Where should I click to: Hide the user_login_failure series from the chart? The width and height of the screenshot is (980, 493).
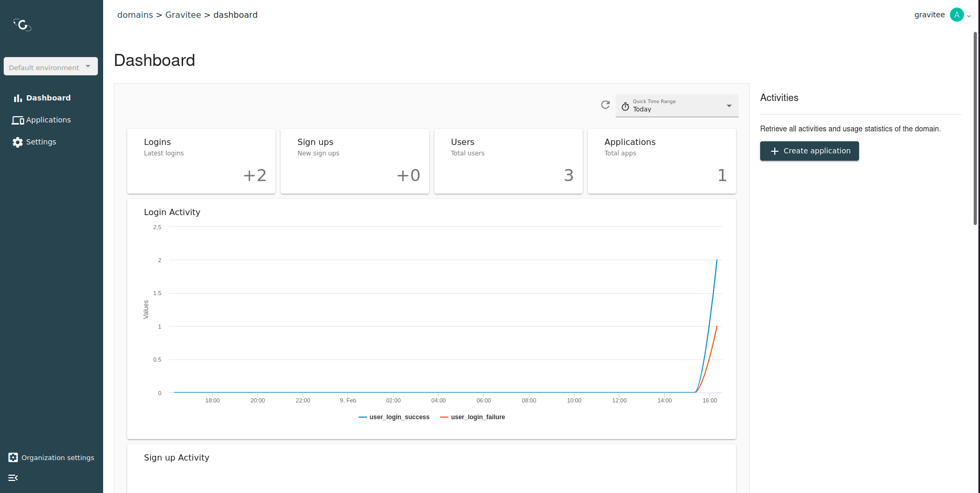click(472, 417)
